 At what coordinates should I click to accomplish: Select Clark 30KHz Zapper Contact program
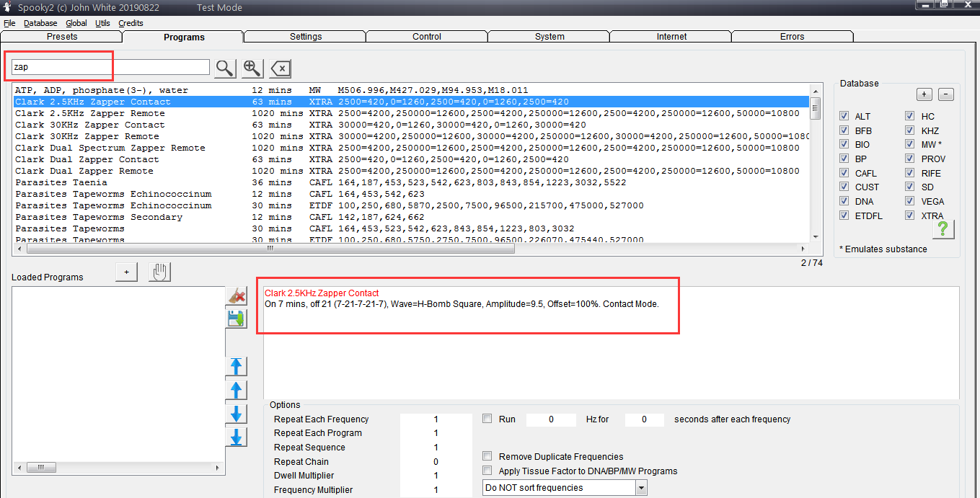(x=90, y=125)
